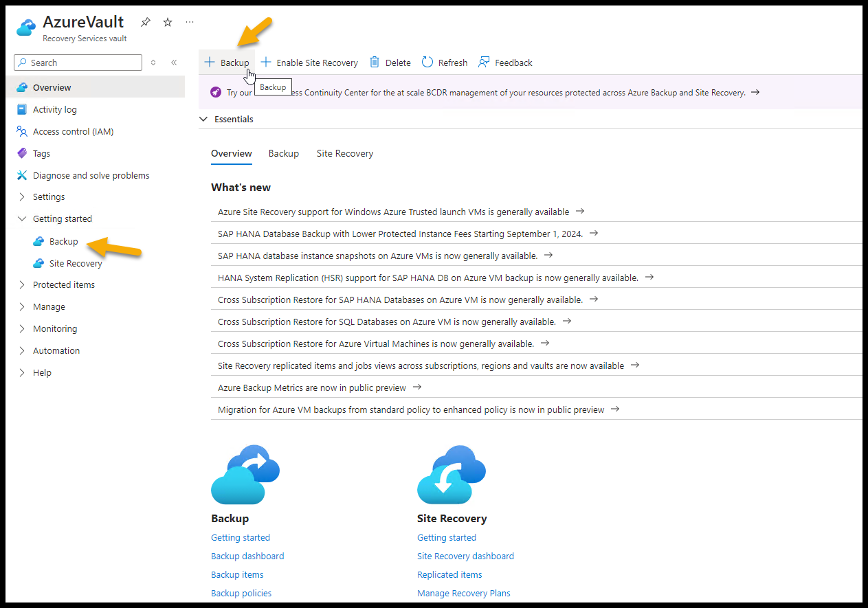The width and height of the screenshot is (868, 608).
Task: Open Cross Subscription Restore for Azure Virtual Machines
Action: click(376, 344)
